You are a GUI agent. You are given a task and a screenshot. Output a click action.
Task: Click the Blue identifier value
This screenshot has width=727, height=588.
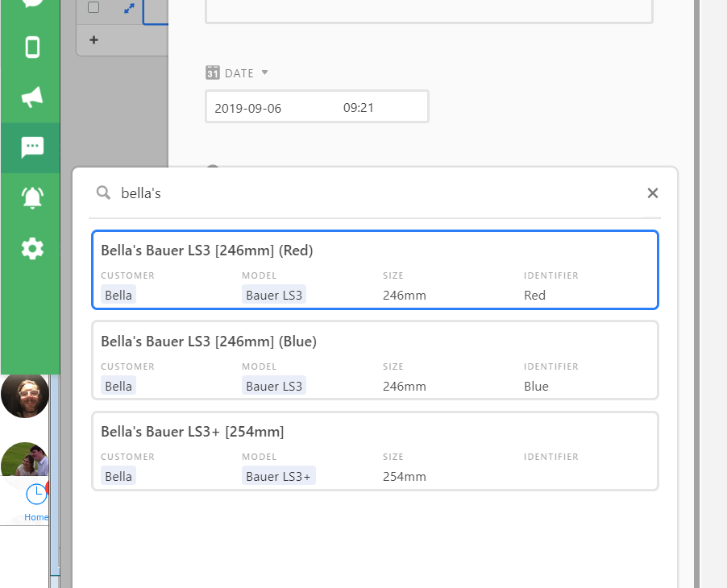point(536,386)
